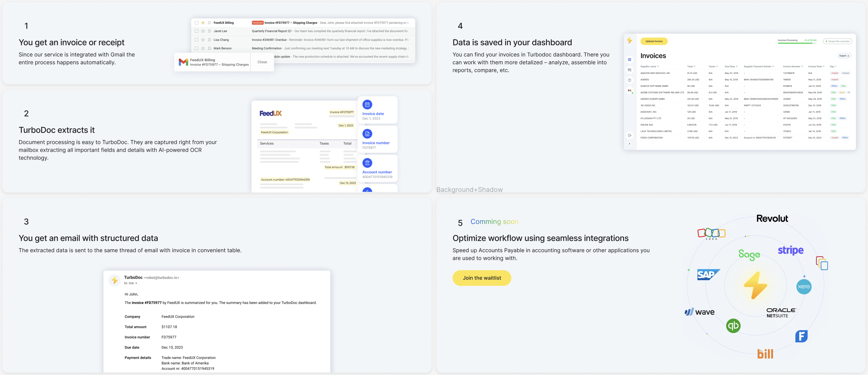
Task: Open the Supplier name column filter
Action: coord(658,66)
